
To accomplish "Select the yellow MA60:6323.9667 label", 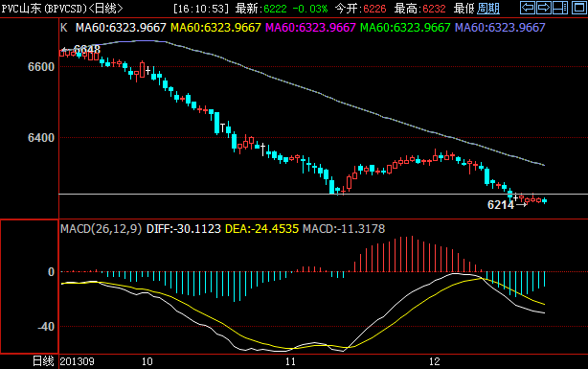I will point(215,28).
